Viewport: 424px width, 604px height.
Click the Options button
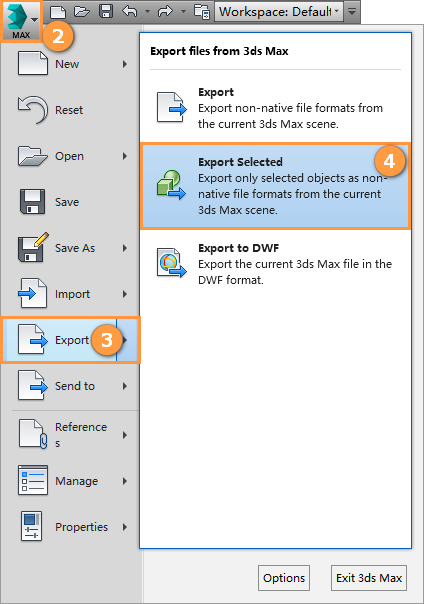tap(284, 578)
